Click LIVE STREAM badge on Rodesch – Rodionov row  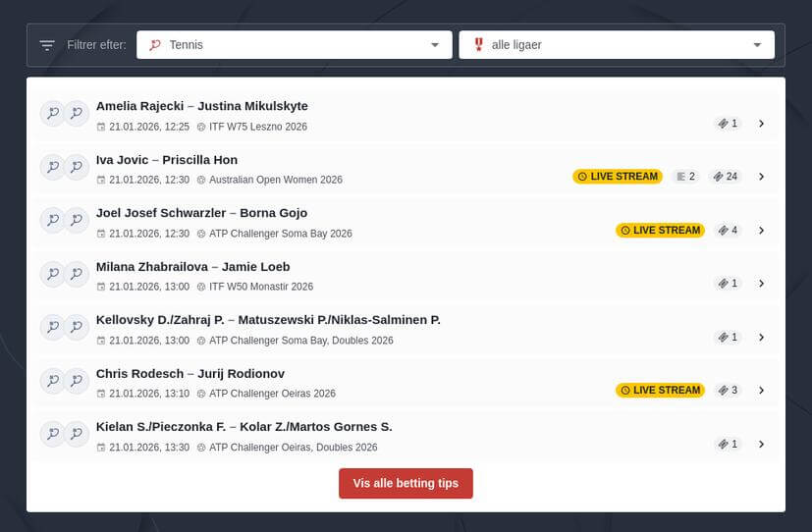[x=660, y=391]
